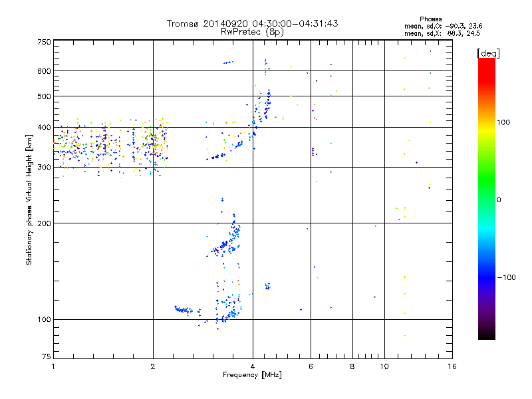The height and width of the screenshot is (399, 532).
Task: Click the '1' frequency tick label
Action: click(53, 366)
